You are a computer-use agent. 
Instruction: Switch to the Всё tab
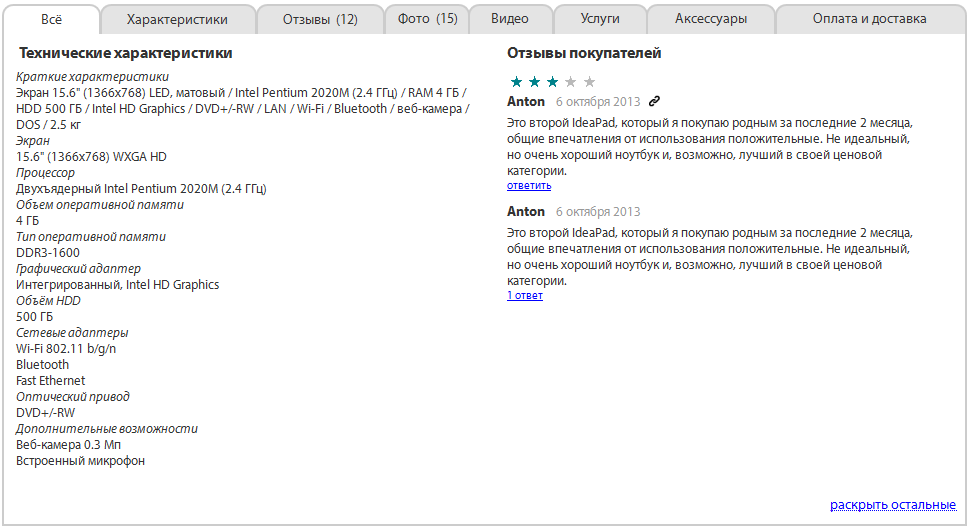pos(51,19)
